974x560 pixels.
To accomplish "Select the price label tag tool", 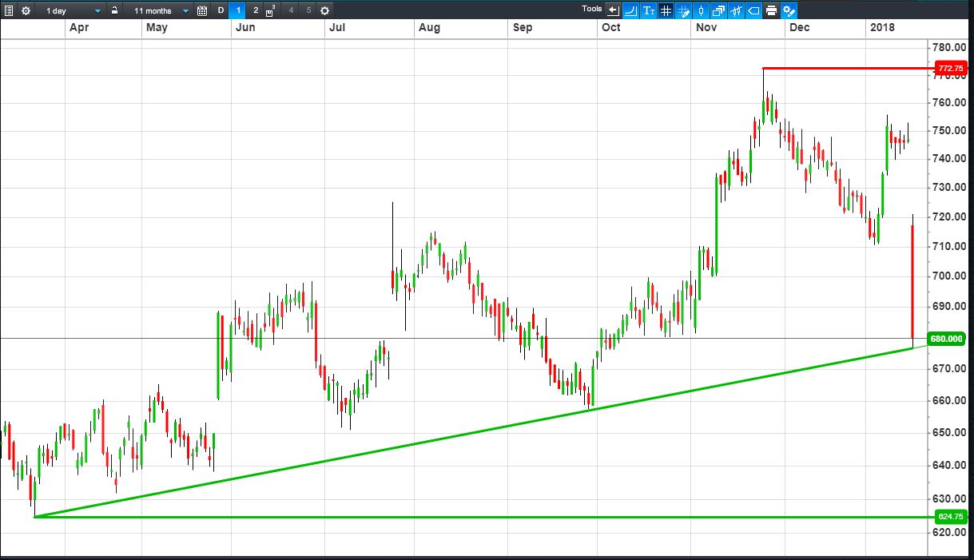I will (753, 10).
